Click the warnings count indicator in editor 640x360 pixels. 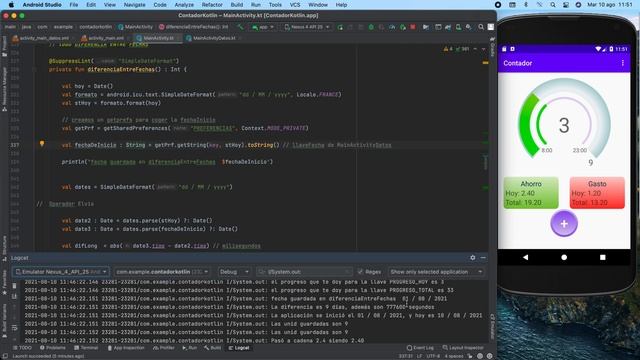click(x=448, y=49)
